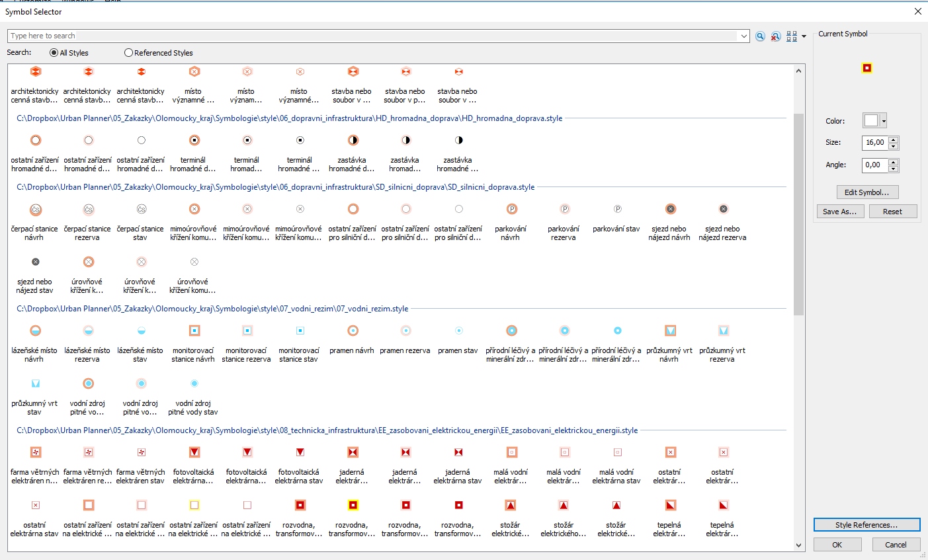Click the Current Symbol preview
Screen dimensions: 928x560
(x=867, y=68)
